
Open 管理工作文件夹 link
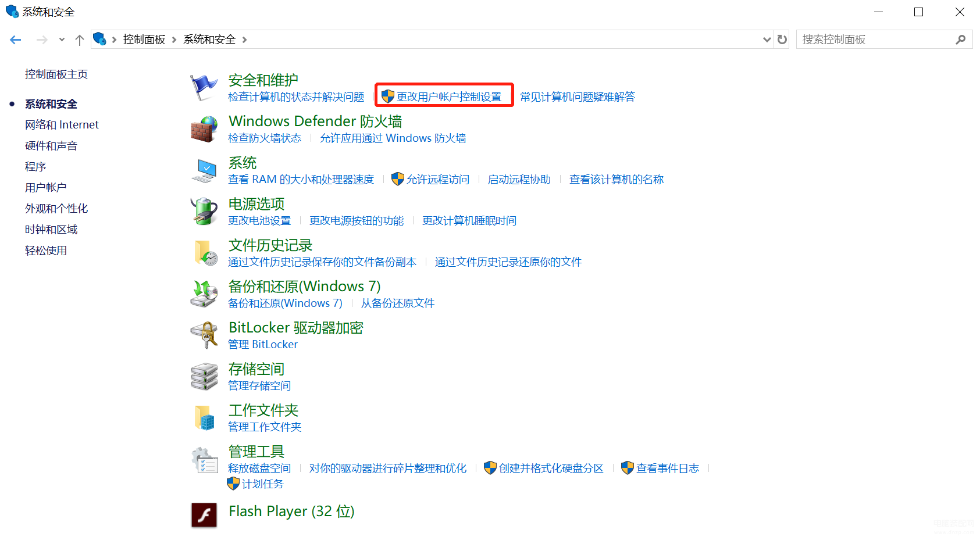point(265,427)
